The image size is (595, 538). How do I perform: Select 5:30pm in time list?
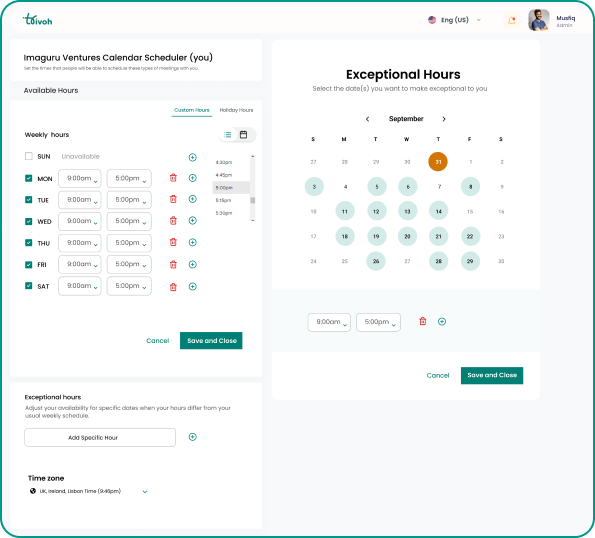224,213
